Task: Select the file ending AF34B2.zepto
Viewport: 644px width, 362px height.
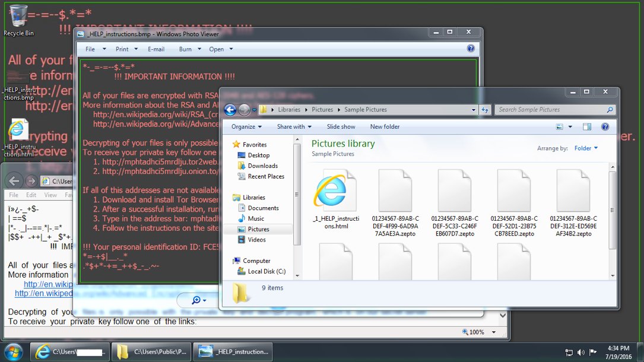Action: click(x=573, y=203)
